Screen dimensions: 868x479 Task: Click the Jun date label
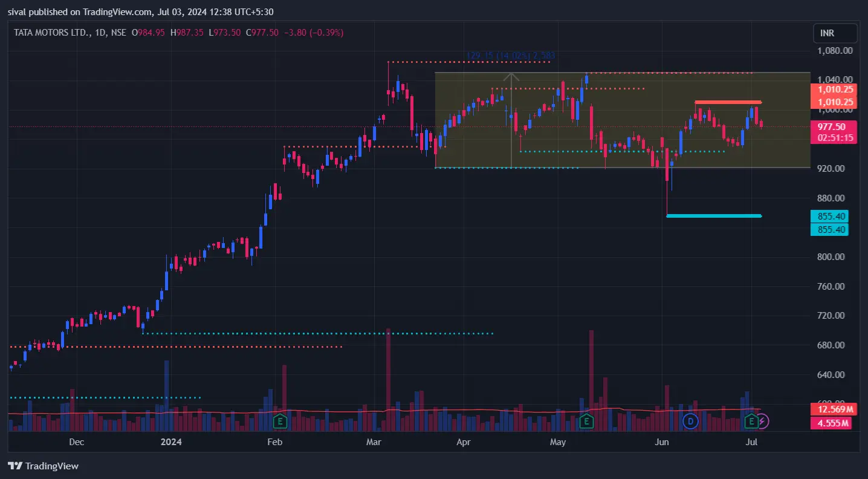click(662, 442)
